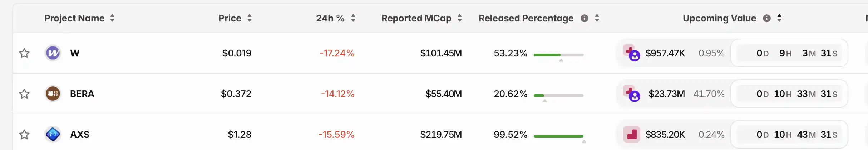Click the Released Percentage info icon
868x150 pixels.
tap(585, 18)
